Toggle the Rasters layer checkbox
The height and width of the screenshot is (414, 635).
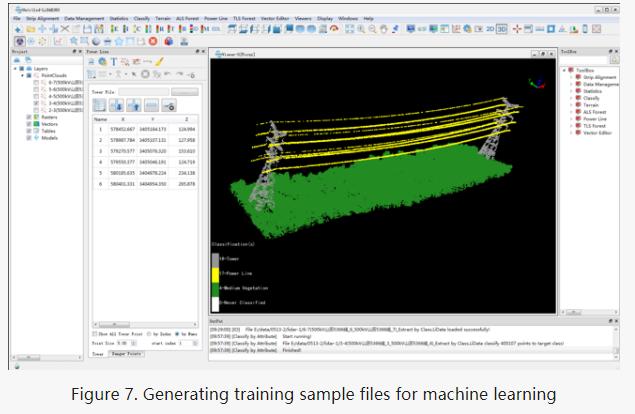[29, 117]
